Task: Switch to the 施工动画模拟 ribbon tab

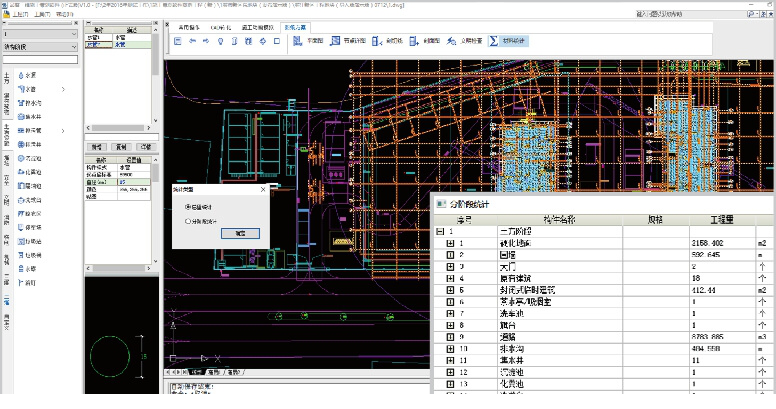Action: coord(258,27)
